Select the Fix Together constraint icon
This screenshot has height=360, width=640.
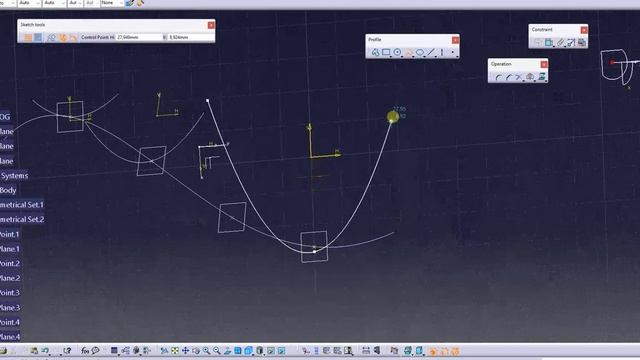pos(560,42)
